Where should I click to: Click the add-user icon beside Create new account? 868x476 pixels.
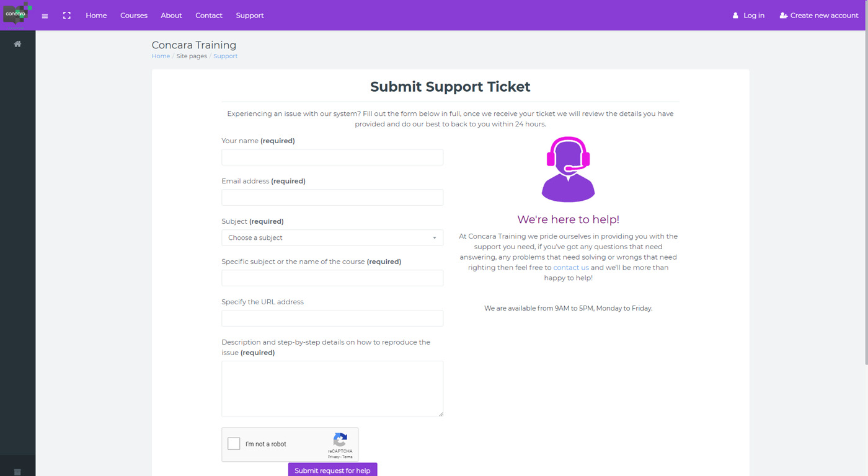784,15
